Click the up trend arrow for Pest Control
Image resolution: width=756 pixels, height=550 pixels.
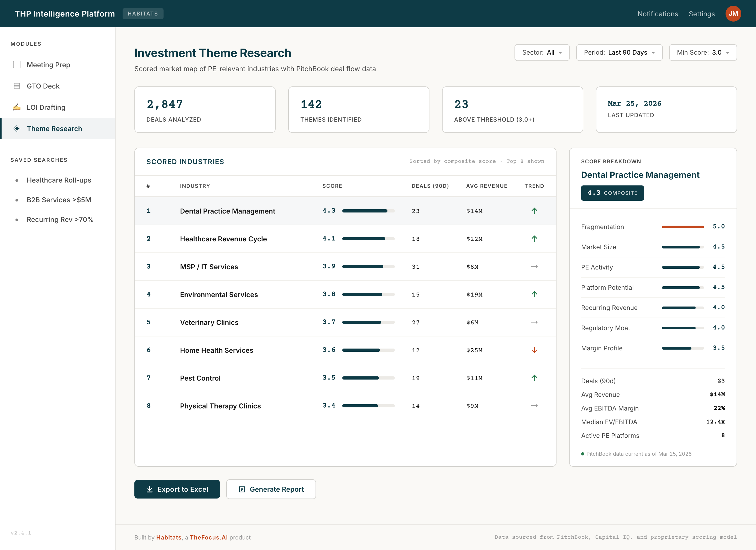[534, 377]
